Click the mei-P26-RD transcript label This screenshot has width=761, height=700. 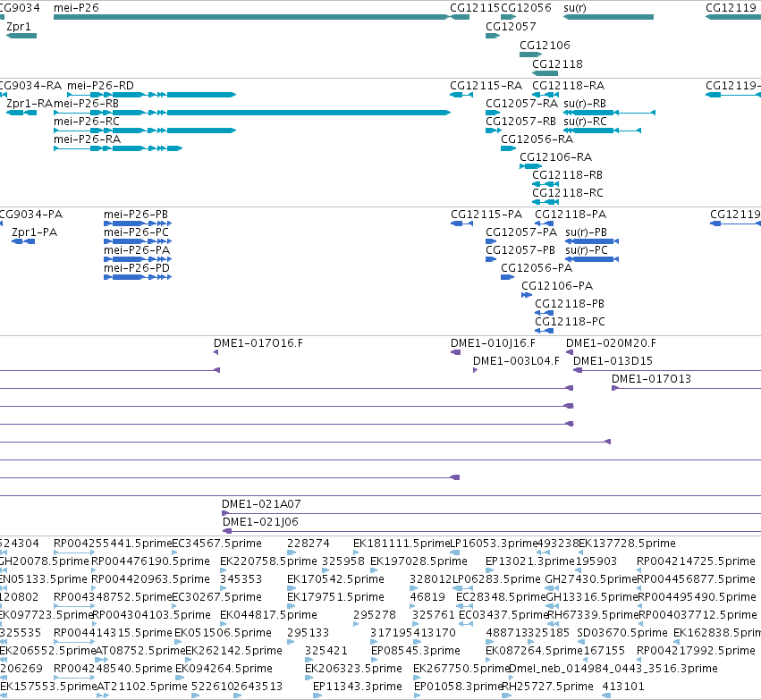100,86
